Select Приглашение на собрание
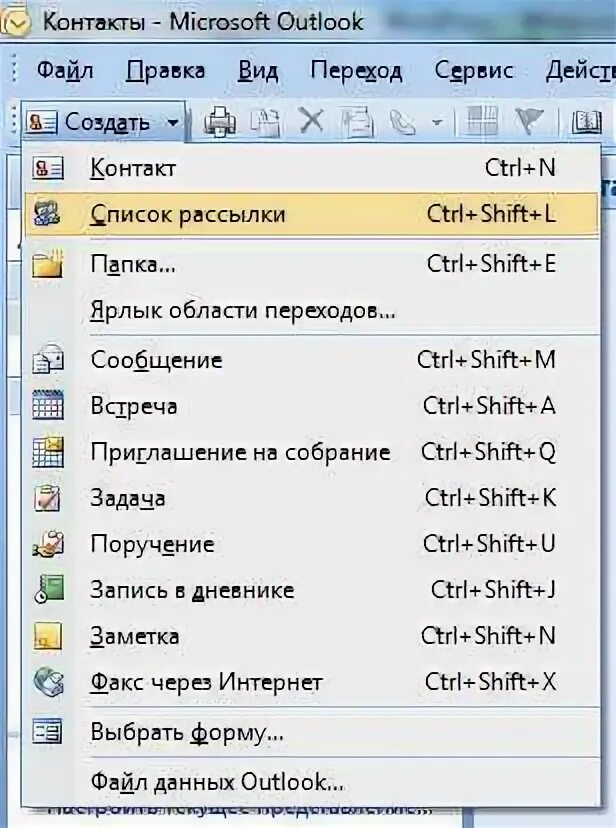Image resolution: width=616 pixels, height=828 pixels. click(x=240, y=452)
